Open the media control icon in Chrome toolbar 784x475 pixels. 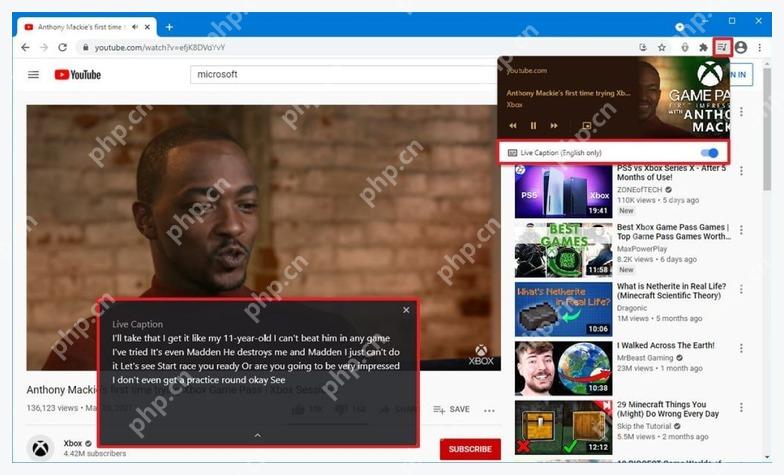coord(722,48)
